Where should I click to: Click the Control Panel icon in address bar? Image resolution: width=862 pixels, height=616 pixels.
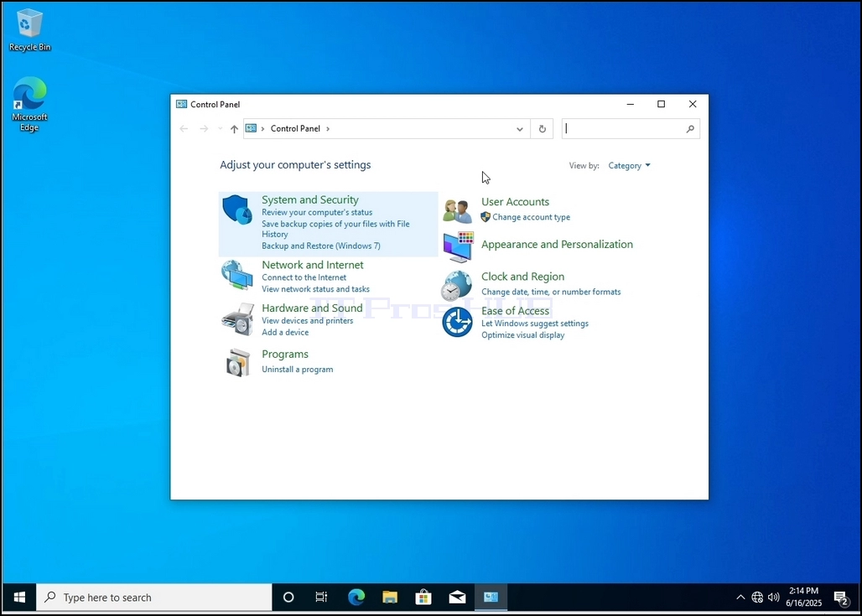point(252,128)
